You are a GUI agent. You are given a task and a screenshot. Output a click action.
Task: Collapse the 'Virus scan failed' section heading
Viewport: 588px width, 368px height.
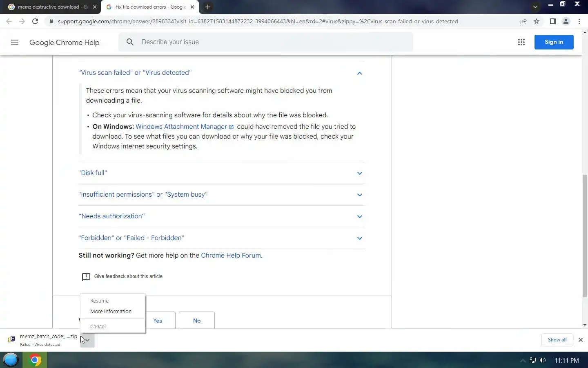click(135, 72)
